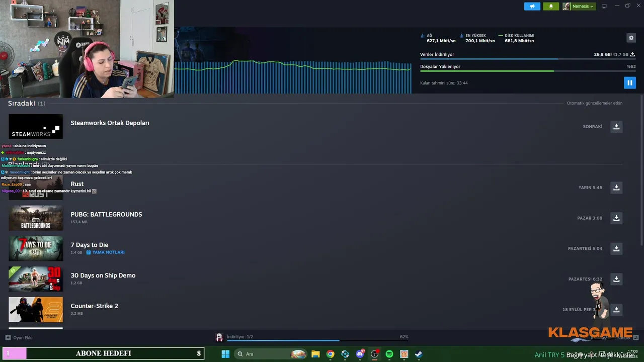This screenshot has height=362, width=644.
Task: Select the Steamworks Ortak Depoları title
Action: coord(110,123)
